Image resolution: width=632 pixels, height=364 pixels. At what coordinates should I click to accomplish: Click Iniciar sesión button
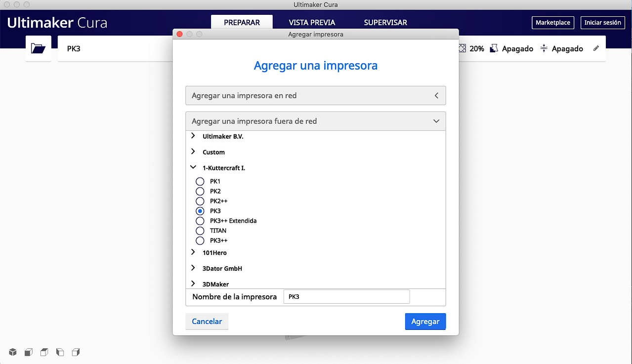(x=602, y=23)
